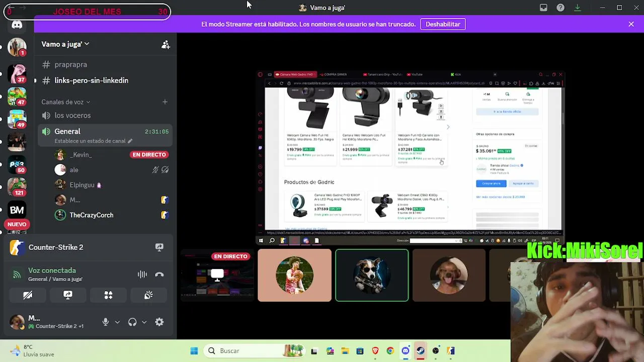The width and height of the screenshot is (644, 362).
Task: Toggle microphone mute in user panel
Action: click(106, 322)
